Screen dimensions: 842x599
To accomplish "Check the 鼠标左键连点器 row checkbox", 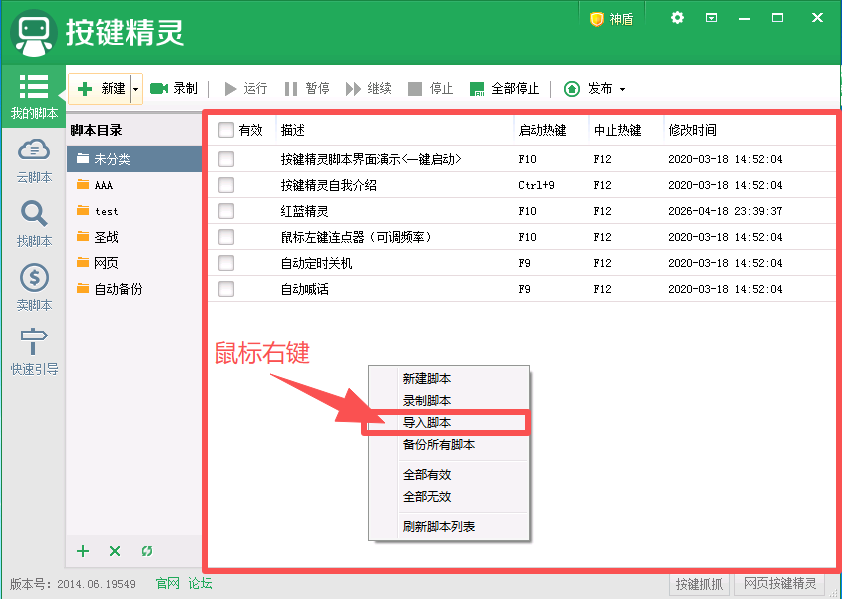I will point(226,237).
